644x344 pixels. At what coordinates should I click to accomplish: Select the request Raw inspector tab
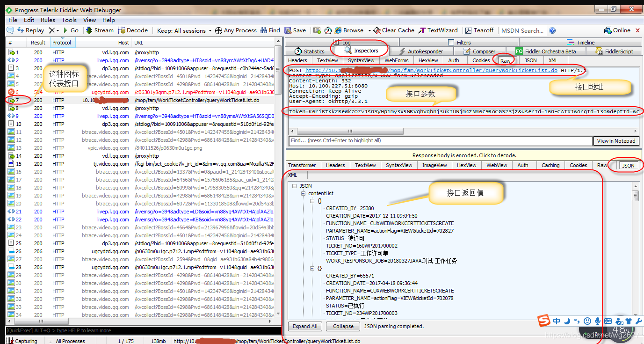tap(506, 61)
